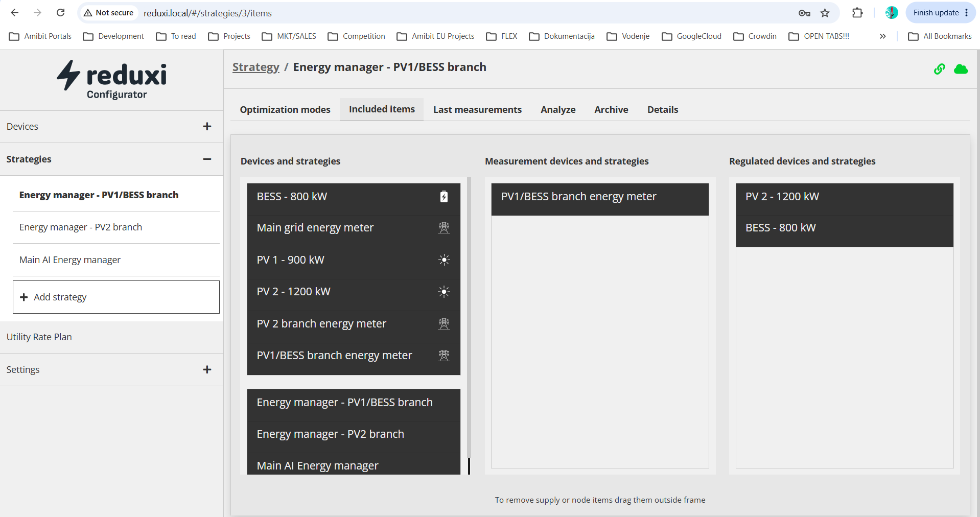Open Crowdin bookmark folder
Screen dimensions: 980x517
[x=755, y=36]
